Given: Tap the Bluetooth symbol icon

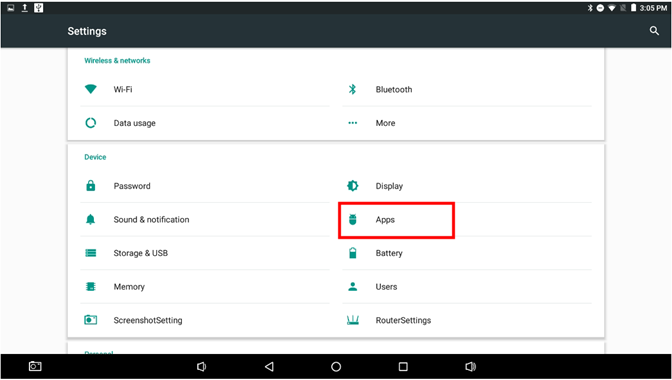Looking at the screenshot, I should 352,89.
